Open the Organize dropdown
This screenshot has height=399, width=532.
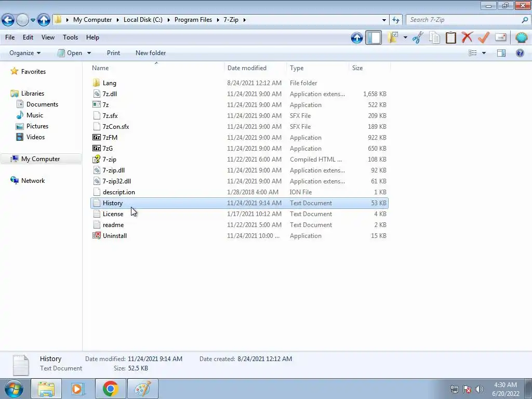(x=25, y=53)
